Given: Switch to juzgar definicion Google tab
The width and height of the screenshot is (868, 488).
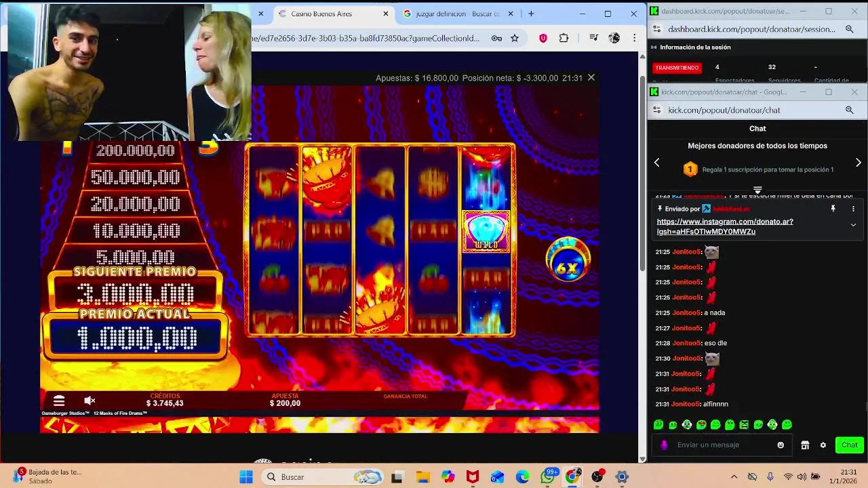Looking at the screenshot, I should 458,14.
